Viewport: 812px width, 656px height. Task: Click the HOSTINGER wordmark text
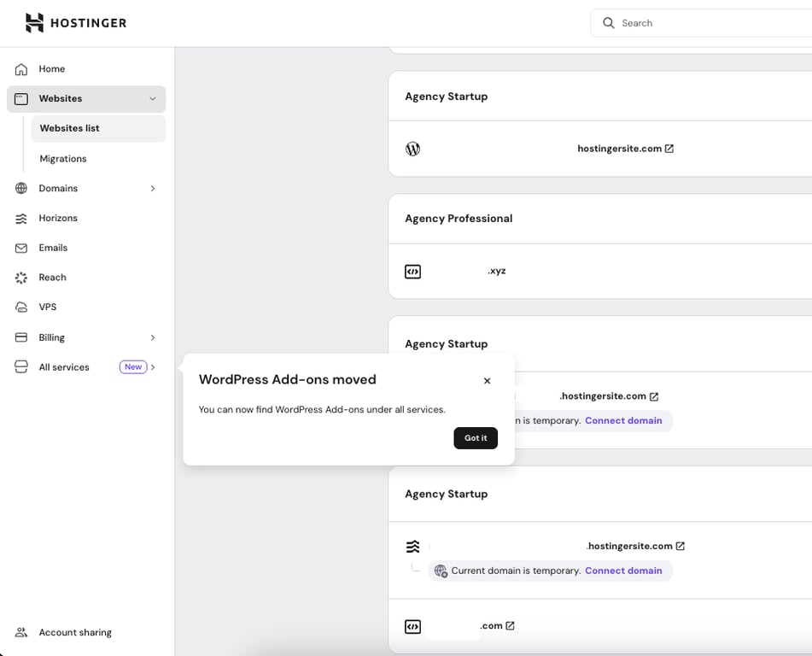click(x=89, y=23)
